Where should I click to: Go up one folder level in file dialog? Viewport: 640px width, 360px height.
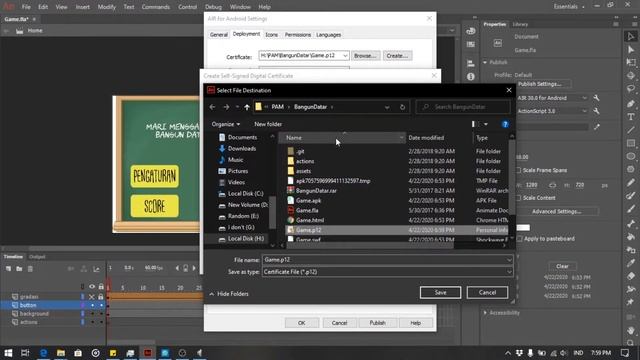tap(247, 107)
